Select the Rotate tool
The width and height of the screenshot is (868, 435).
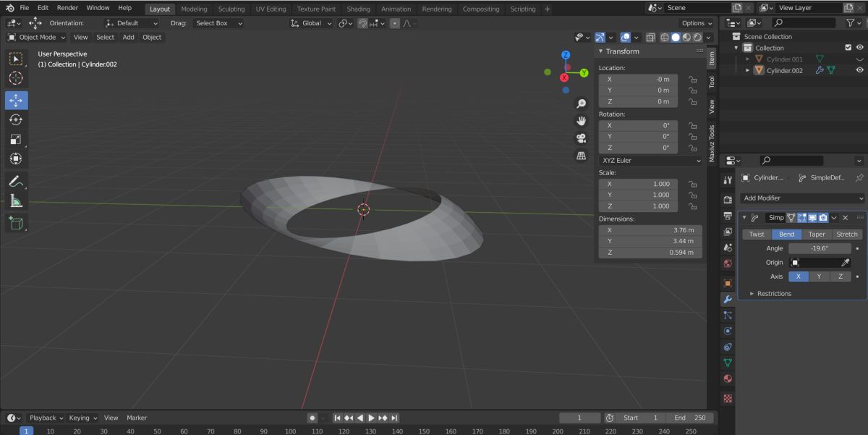click(16, 120)
